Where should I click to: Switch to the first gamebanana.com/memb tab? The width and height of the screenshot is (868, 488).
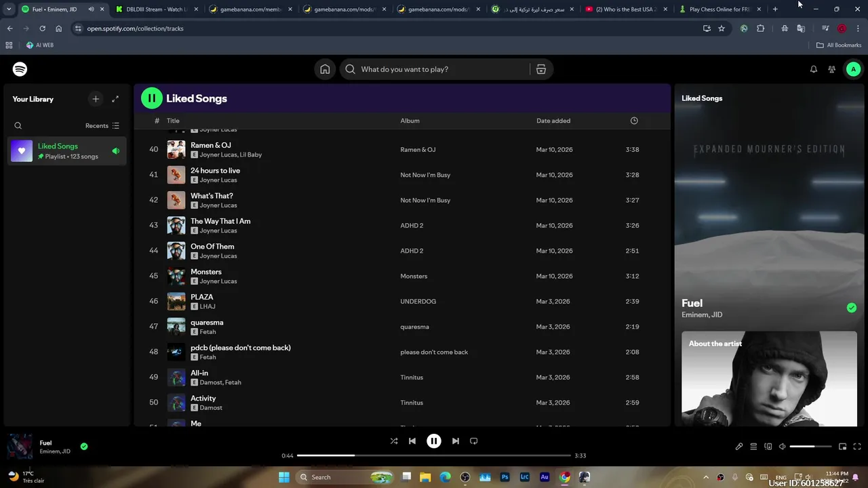click(251, 9)
